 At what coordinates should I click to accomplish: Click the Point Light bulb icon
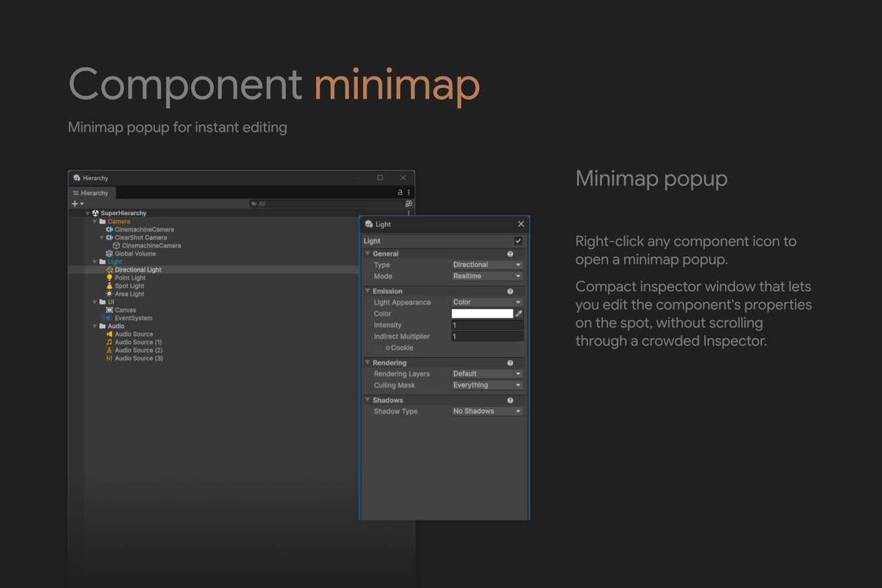[x=110, y=278]
